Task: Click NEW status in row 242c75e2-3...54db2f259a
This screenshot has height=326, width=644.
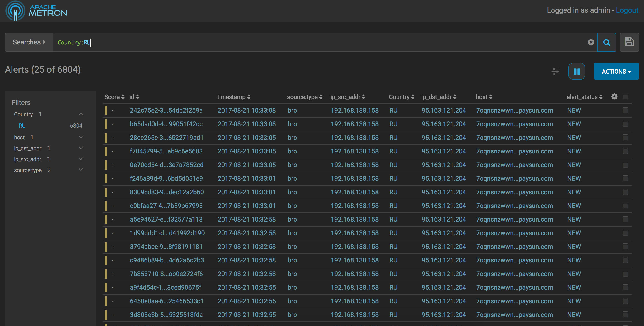Action: [574, 110]
